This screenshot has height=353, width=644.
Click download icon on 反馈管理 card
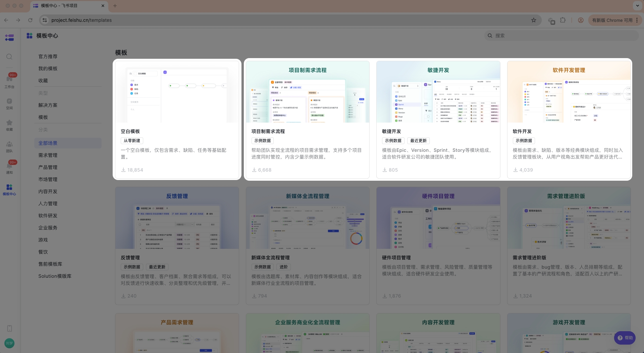point(123,296)
